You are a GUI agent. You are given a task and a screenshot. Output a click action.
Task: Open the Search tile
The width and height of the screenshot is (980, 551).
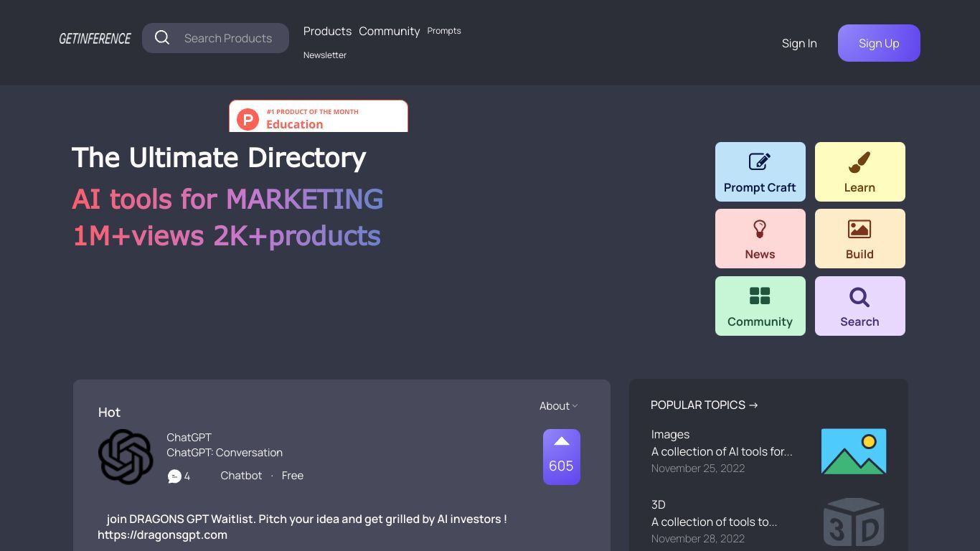point(860,306)
